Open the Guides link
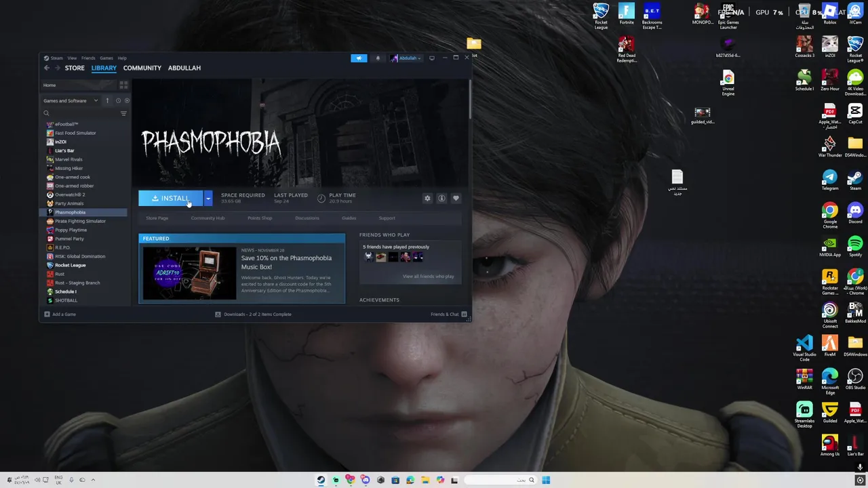 (x=349, y=218)
